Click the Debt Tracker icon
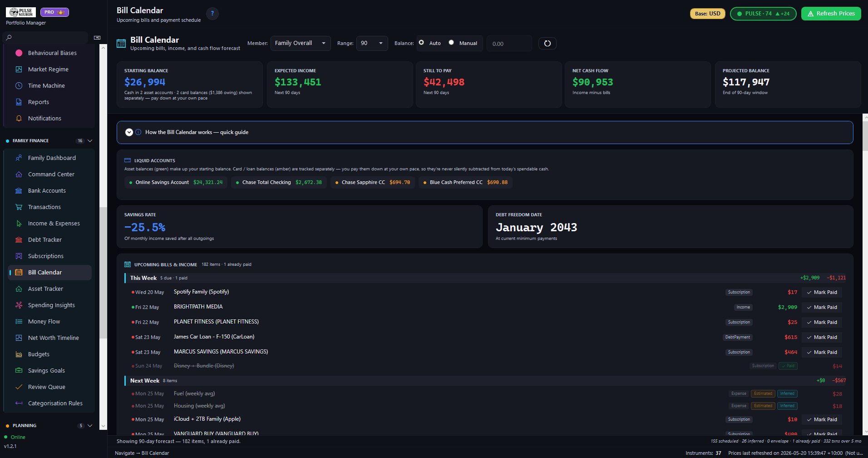Screen dimensions: 868x458 [19, 239]
